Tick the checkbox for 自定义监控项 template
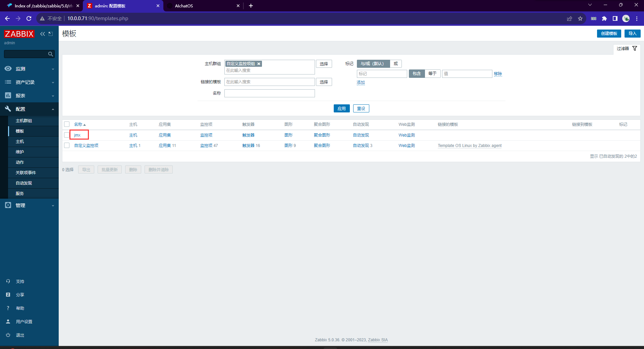Image resolution: width=644 pixels, height=349 pixels. pos(67,145)
